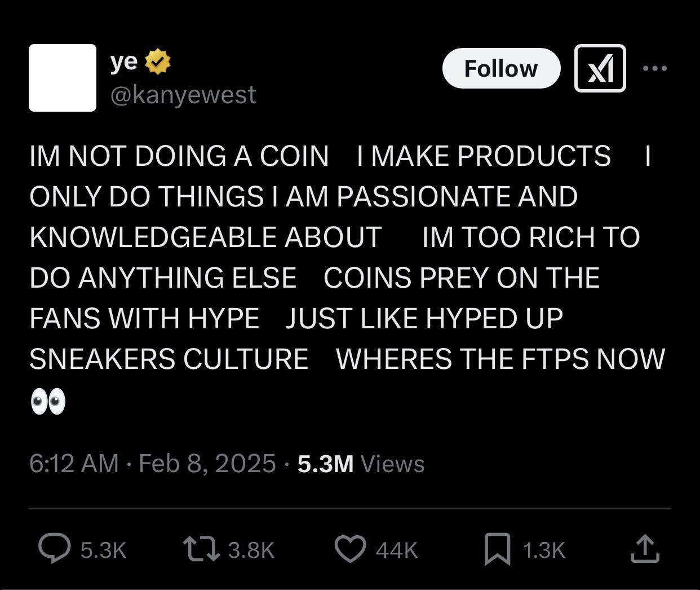The height and width of the screenshot is (590, 700).
Task: View the 5.3M Views analytics
Action: point(361,464)
